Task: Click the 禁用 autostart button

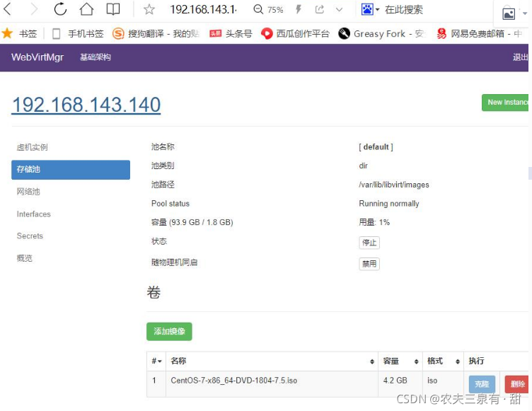Action: click(x=369, y=264)
